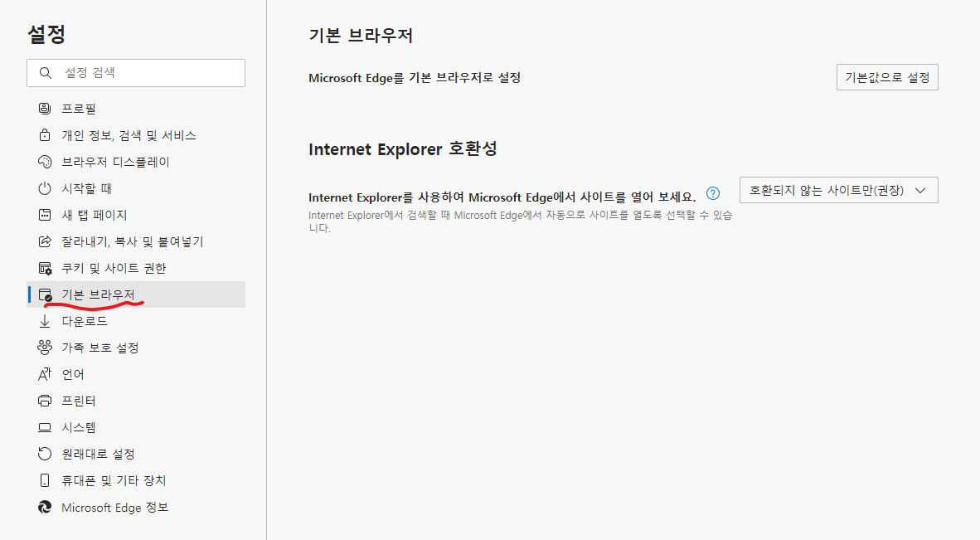This screenshot has width=980, height=540.
Task: Go to 가족 보호 설정
Action: click(136, 348)
